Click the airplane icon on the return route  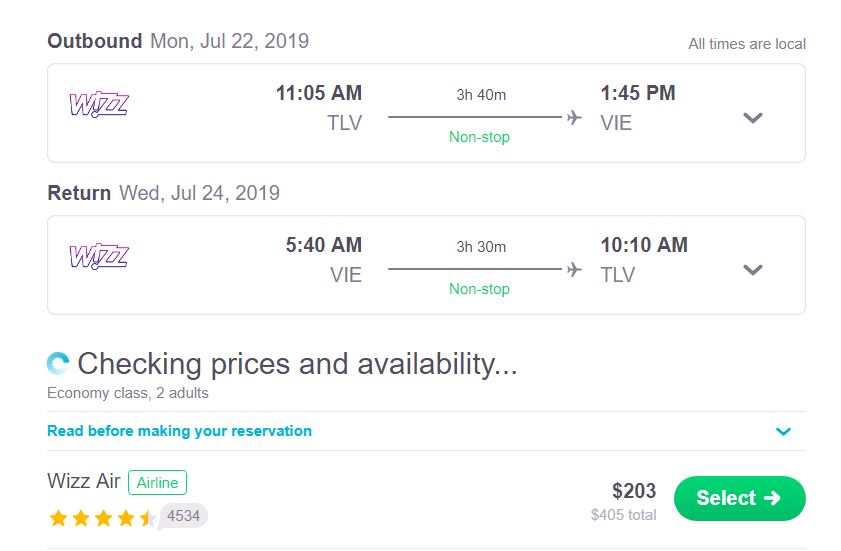tap(574, 270)
